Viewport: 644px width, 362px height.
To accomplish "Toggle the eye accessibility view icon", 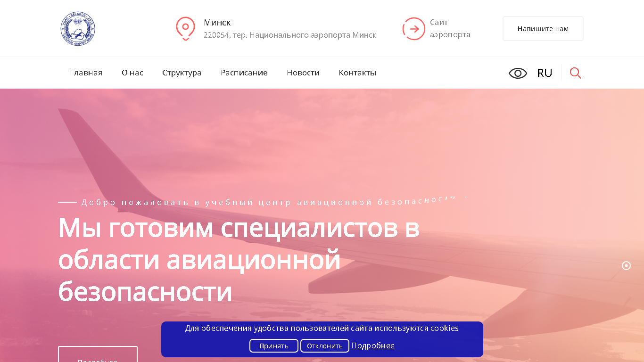I will (518, 73).
